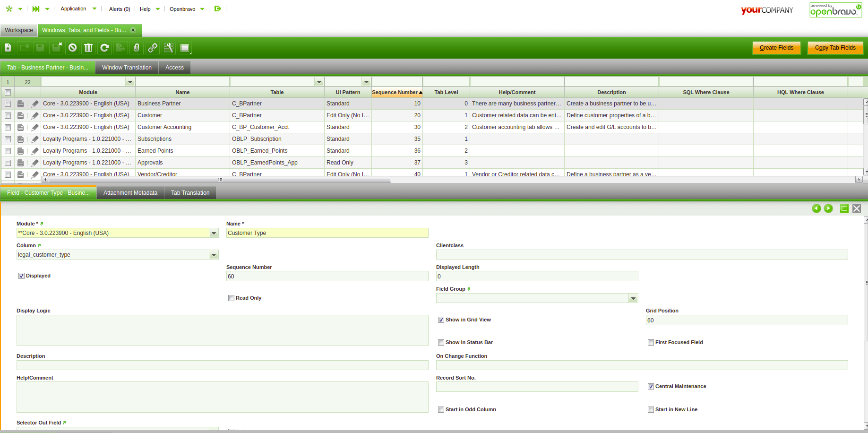Switch to the Window Translation tab
868x433 pixels.
click(x=127, y=68)
